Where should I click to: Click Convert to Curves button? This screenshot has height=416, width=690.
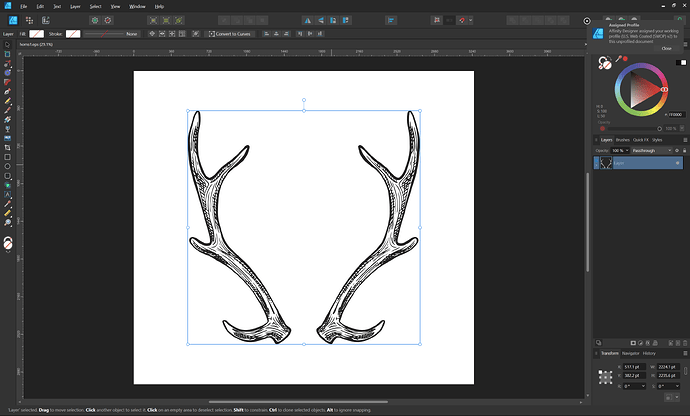[230, 34]
